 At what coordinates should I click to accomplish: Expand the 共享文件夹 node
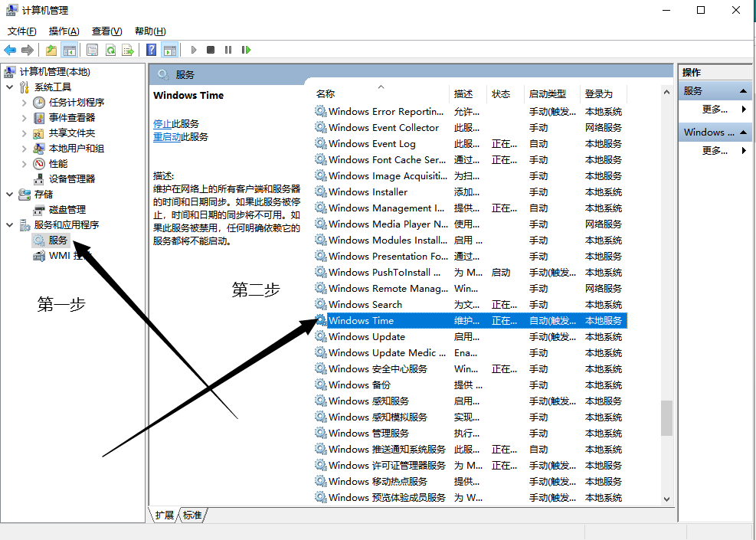pos(24,133)
